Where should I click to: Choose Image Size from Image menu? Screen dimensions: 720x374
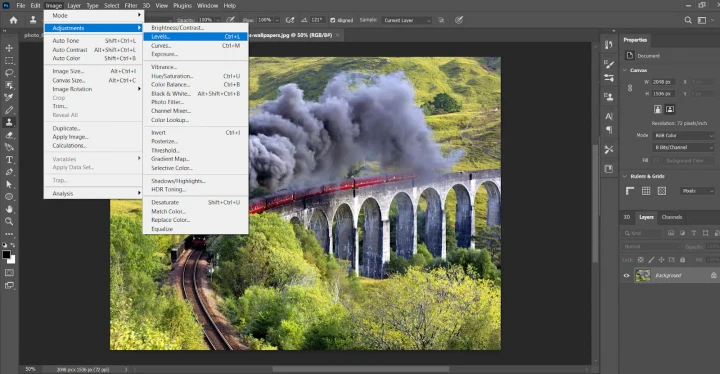94,72
